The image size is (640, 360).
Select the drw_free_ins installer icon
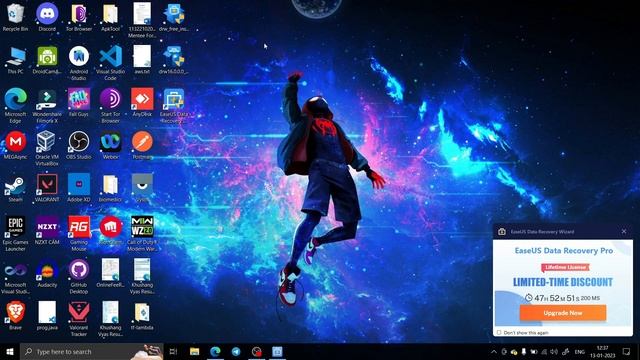pyautogui.click(x=174, y=17)
